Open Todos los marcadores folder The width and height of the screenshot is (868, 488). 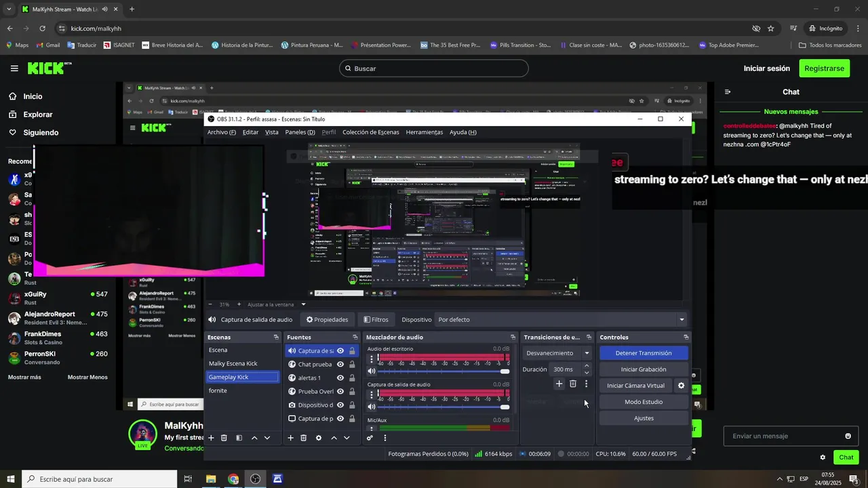click(x=830, y=45)
